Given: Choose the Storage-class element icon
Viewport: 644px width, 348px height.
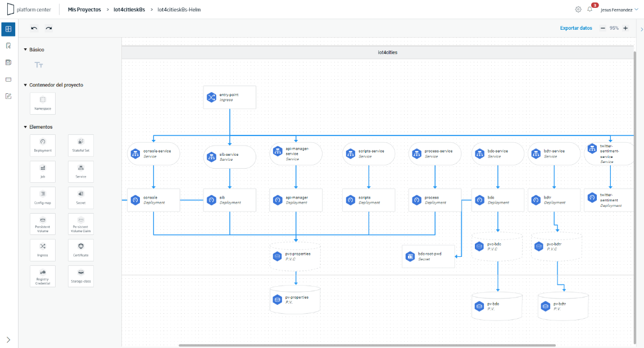Looking at the screenshot, I should click(x=80, y=276).
